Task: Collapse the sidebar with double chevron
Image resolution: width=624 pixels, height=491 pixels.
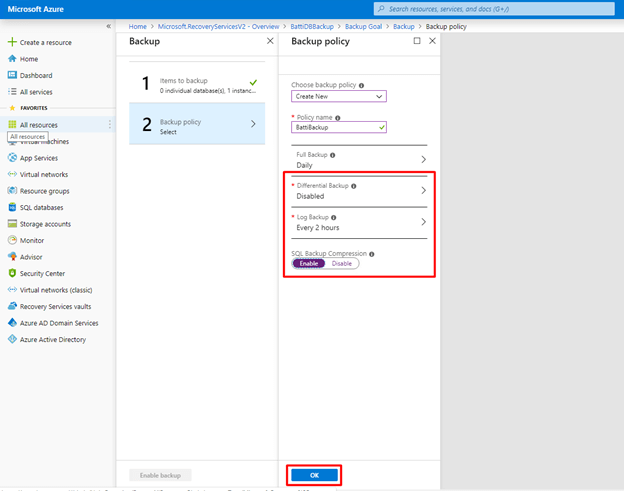Action: [109, 26]
